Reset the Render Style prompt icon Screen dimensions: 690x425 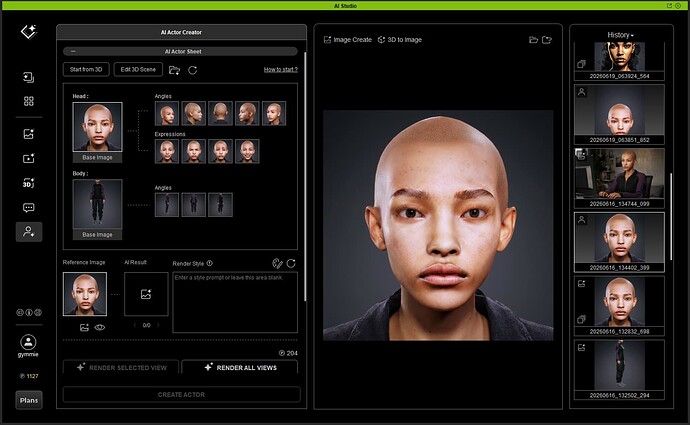[x=291, y=263]
